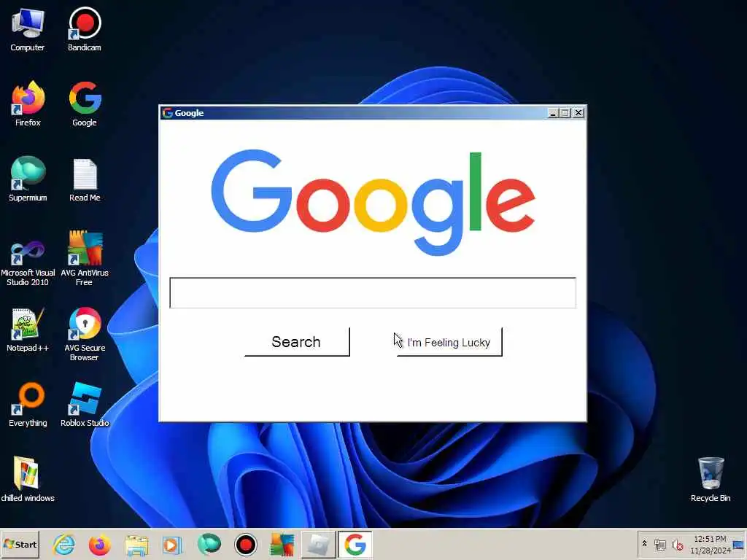Click the muted volume tray icon
This screenshot has height=560, width=747.
coord(677,545)
